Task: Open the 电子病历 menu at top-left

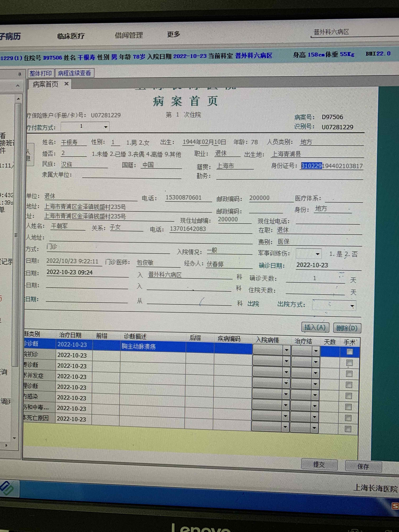Action: click(10, 36)
